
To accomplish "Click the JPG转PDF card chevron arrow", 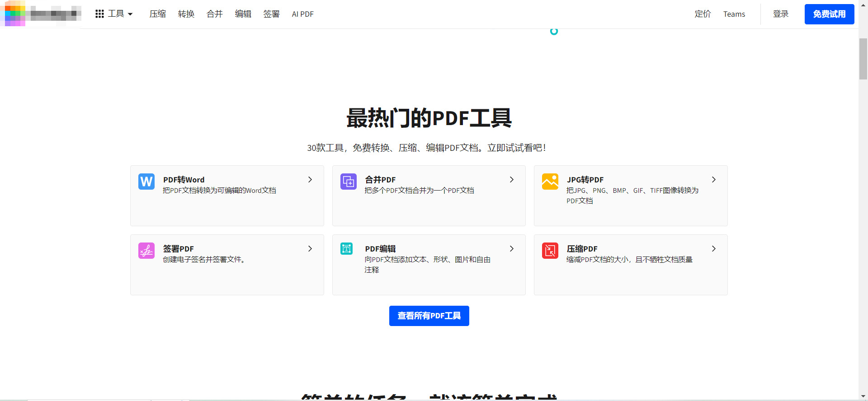I will pyautogui.click(x=714, y=180).
